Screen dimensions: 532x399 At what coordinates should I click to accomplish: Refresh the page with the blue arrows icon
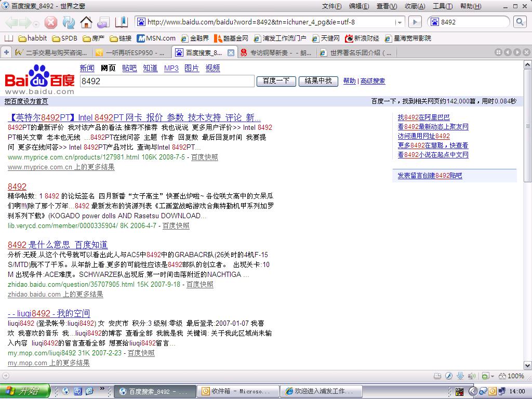(x=69, y=23)
